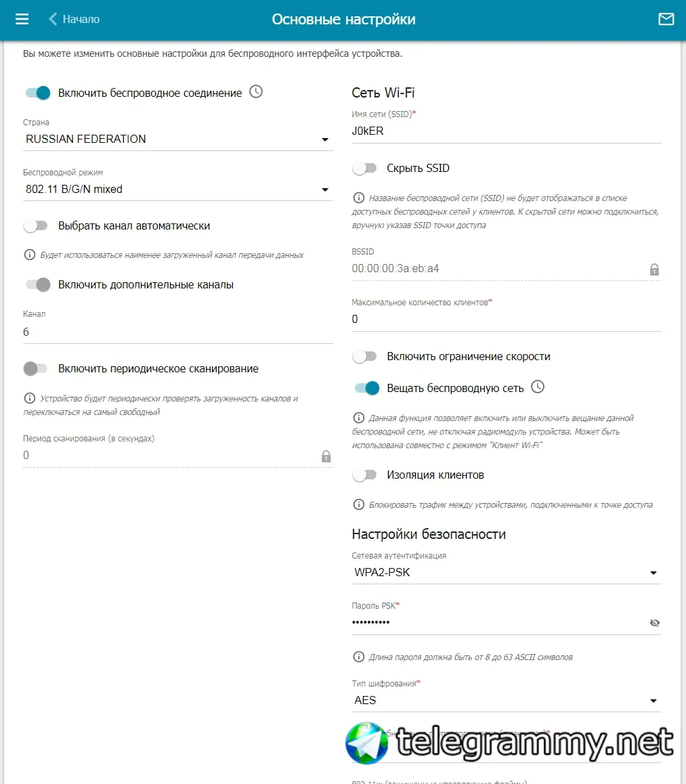This screenshot has width=686, height=784.
Task: Enable the Скрыть SSID switch
Action: click(x=364, y=169)
